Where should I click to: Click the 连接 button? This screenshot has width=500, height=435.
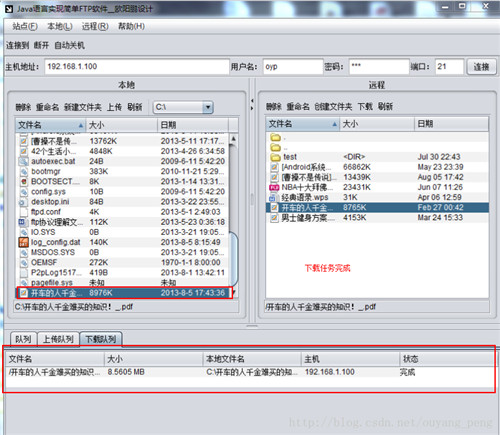481,67
